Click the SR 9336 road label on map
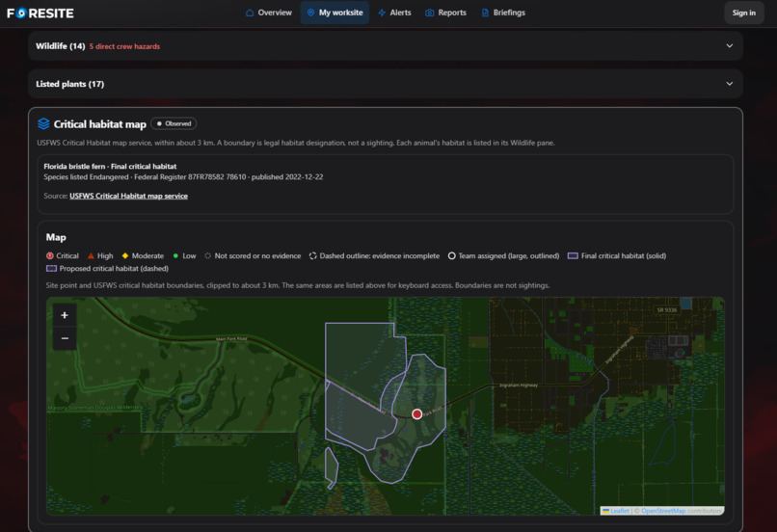777x532 pixels. 666,310
